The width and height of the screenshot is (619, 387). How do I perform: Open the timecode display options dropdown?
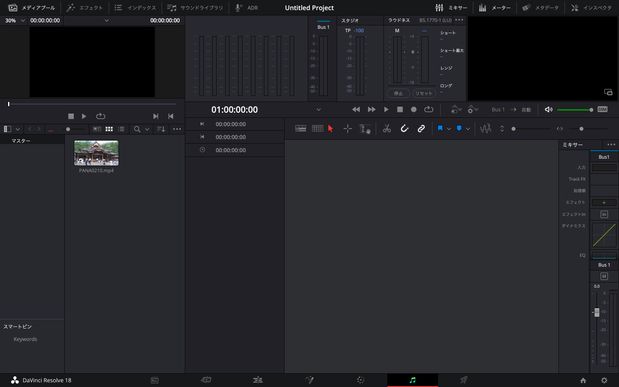[319, 110]
